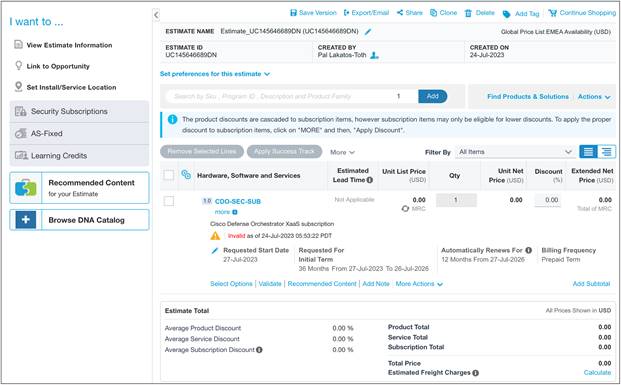Click info icon beside Automatically Renews For
621x385 pixels.
point(528,250)
